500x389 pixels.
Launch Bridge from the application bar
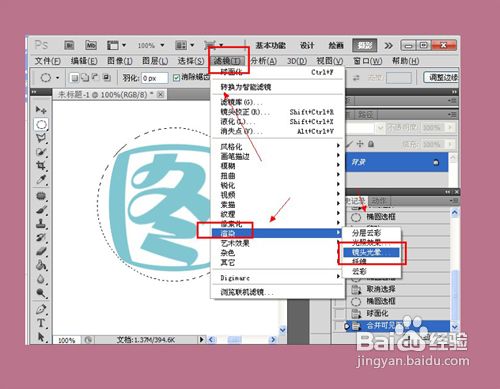pyautogui.click(x=69, y=45)
